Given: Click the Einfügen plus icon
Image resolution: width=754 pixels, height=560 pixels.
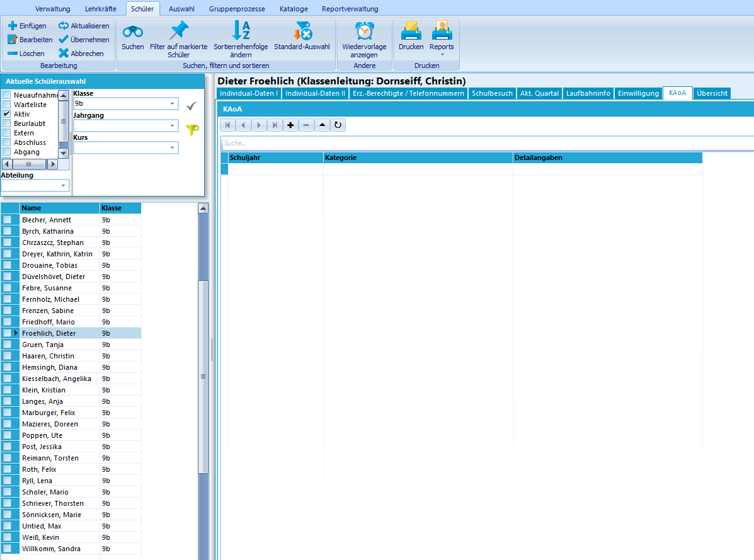Looking at the screenshot, I should (x=13, y=25).
